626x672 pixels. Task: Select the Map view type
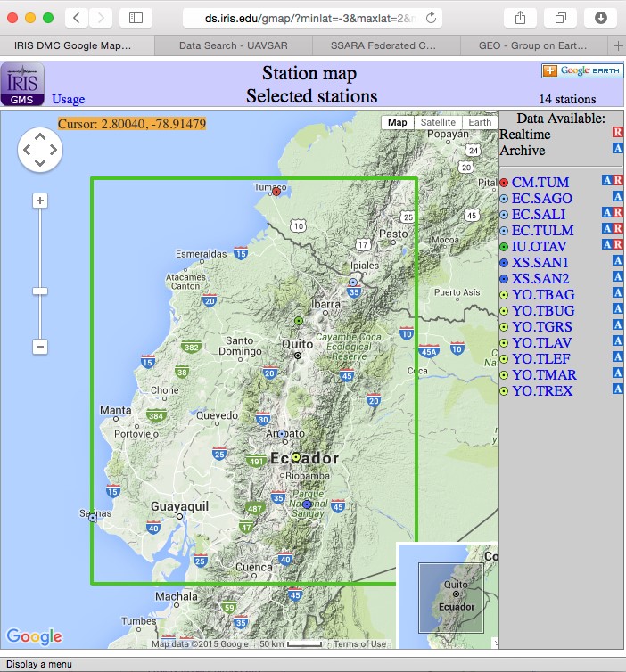tap(397, 123)
